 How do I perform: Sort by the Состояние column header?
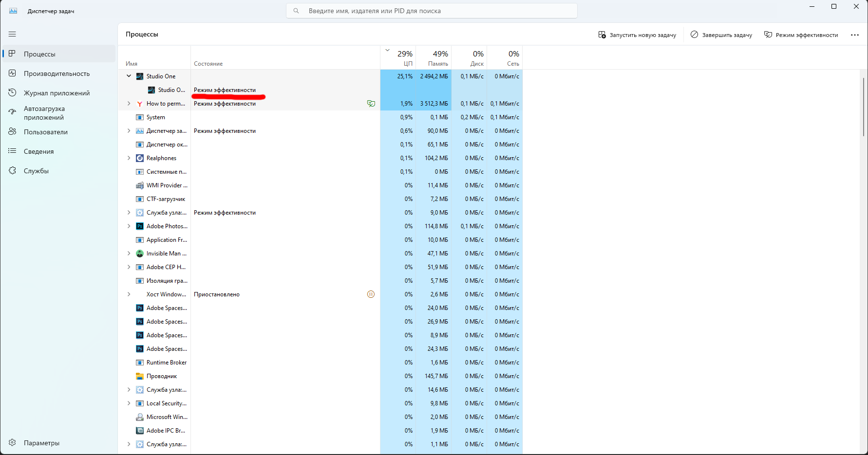pos(285,57)
